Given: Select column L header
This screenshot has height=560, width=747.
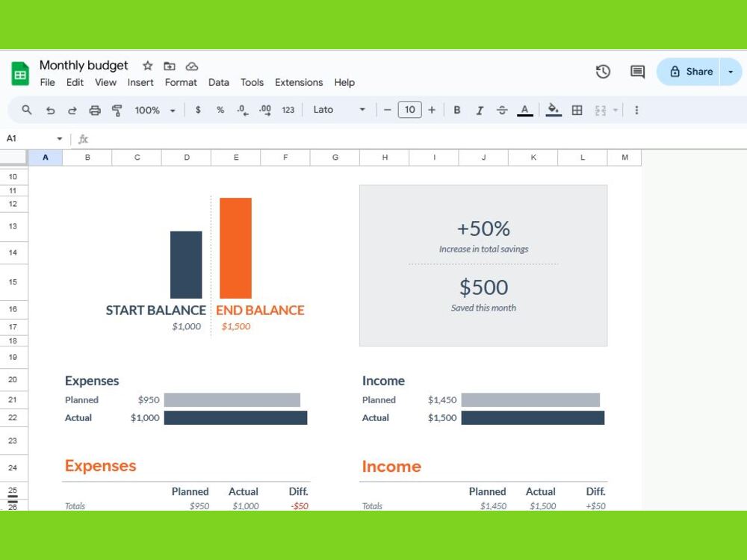Looking at the screenshot, I should pyautogui.click(x=582, y=158).
